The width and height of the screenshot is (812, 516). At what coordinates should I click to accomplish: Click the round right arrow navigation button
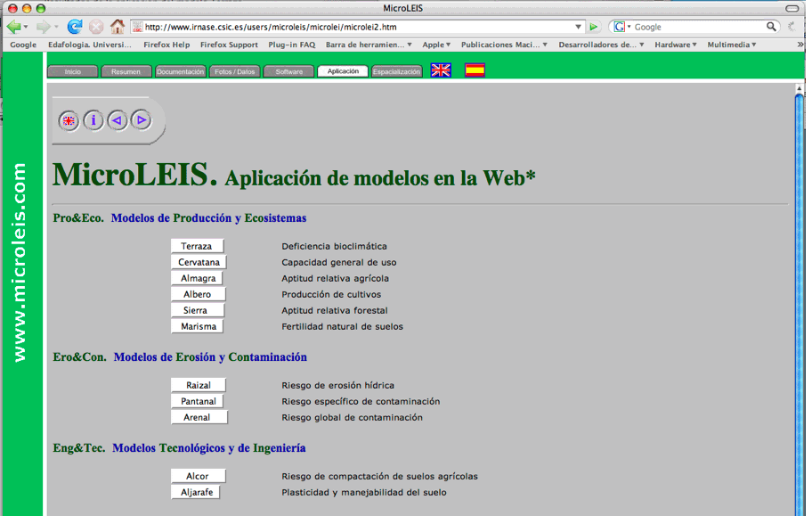click(141, 120)
